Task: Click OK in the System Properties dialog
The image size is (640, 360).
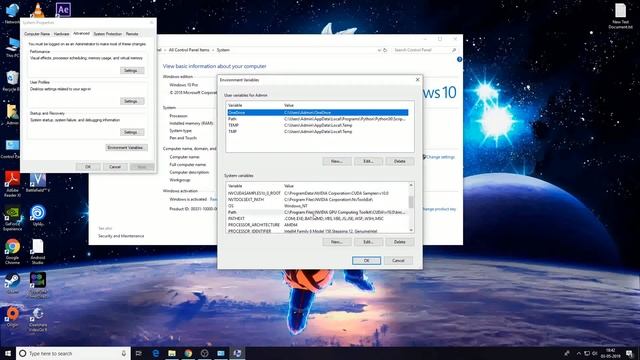Action: 88,167
